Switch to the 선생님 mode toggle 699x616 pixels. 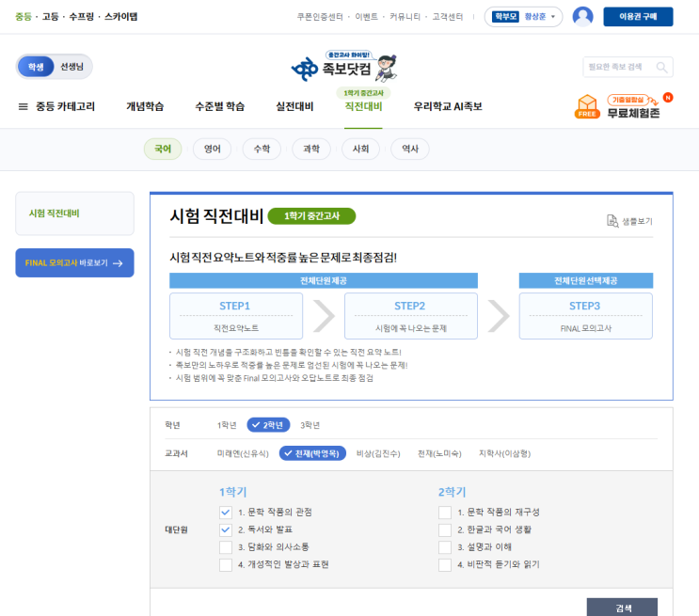tap(71, 67)
